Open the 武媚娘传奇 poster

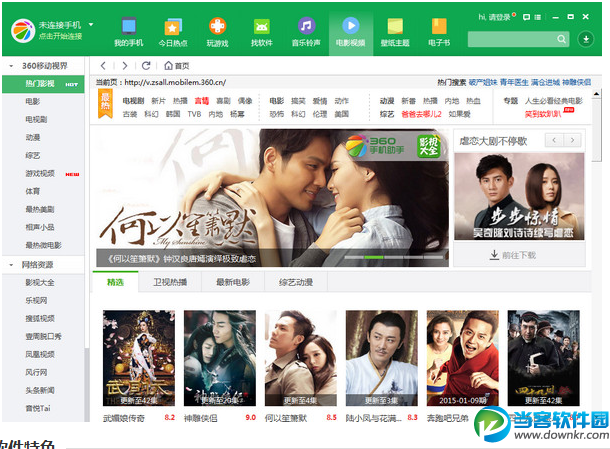point(139,358)
